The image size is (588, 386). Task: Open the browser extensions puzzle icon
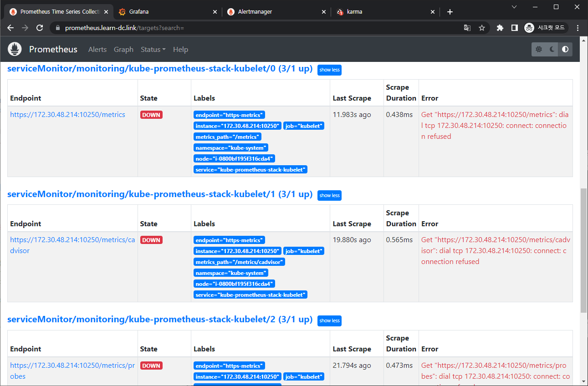point(500,28)
